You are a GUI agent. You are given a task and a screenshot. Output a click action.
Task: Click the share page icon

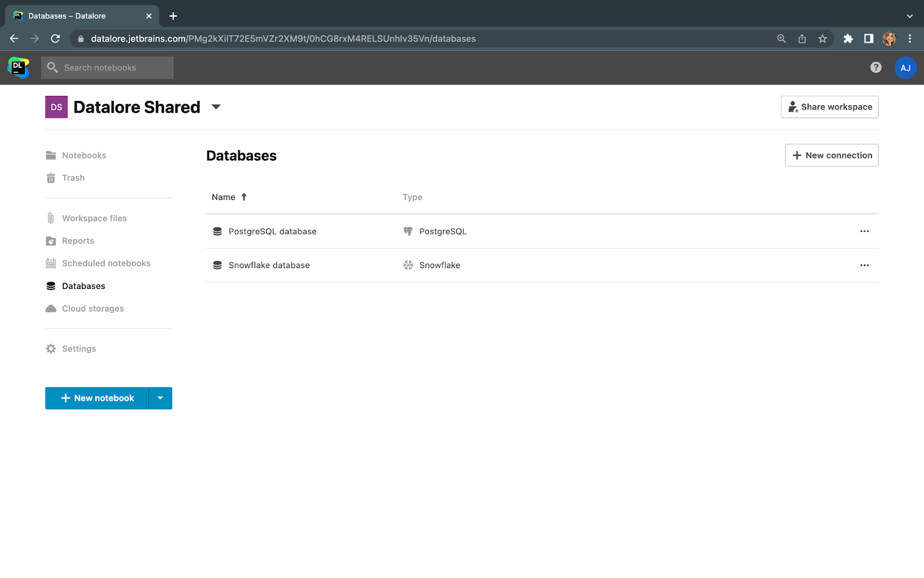802,39
